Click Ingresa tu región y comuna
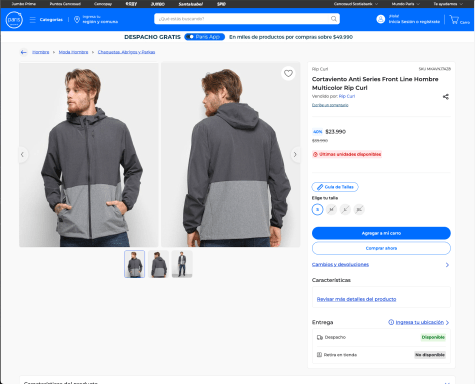Viewport: 475px width, 384px height. [x=100, y=19]
